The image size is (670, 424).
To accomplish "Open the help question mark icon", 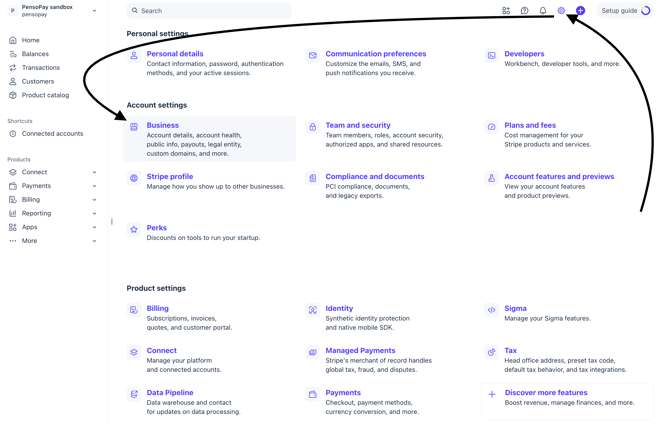I will point(524,11).
